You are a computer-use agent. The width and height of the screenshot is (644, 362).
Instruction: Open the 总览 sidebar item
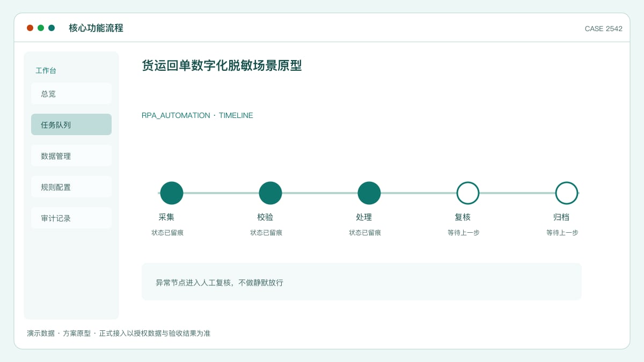[x=71, y=93]
